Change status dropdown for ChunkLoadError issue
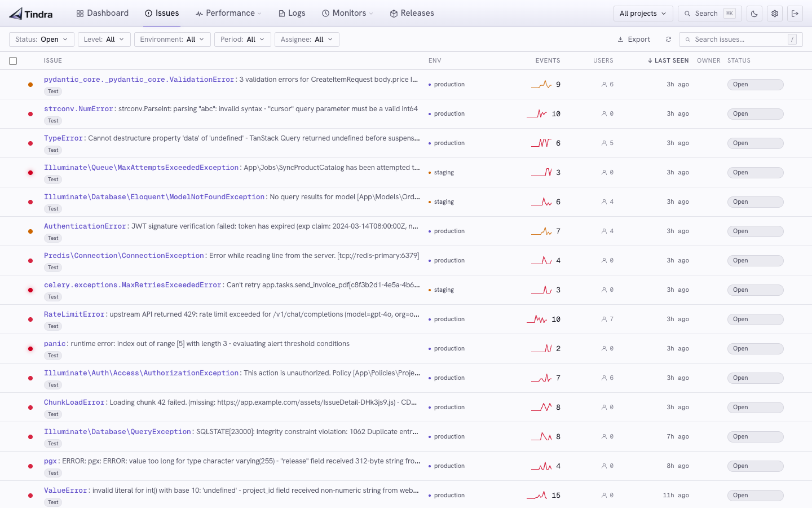Image resolution: width=812 pixels, height=508 pixels. coord(755,408)
